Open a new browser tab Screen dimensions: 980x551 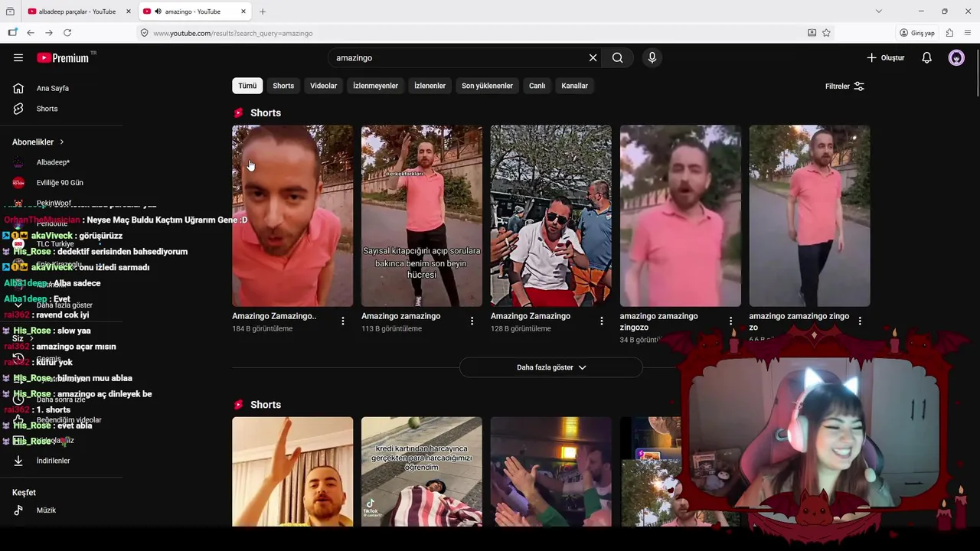pos(263,11)
